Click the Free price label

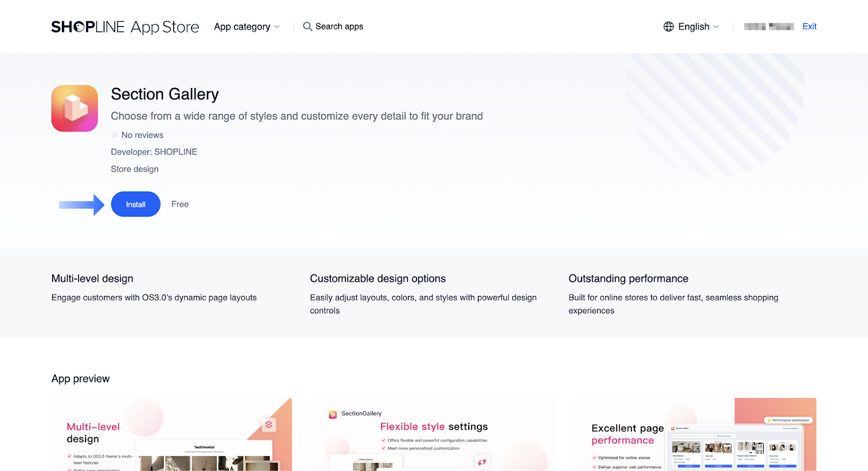tap(180, 204)
